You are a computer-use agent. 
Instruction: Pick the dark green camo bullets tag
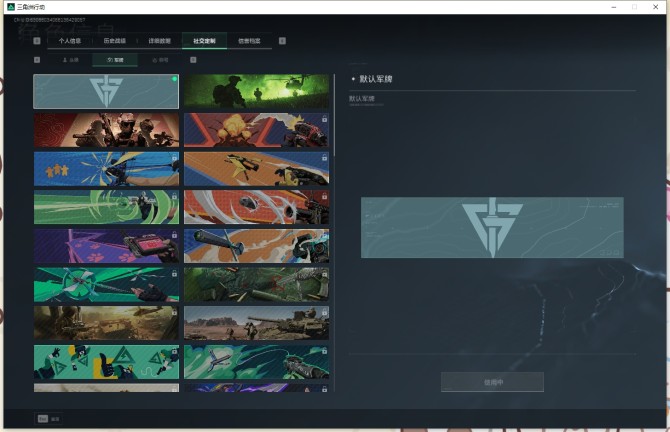pyautogui.click(x=256, y=285)
